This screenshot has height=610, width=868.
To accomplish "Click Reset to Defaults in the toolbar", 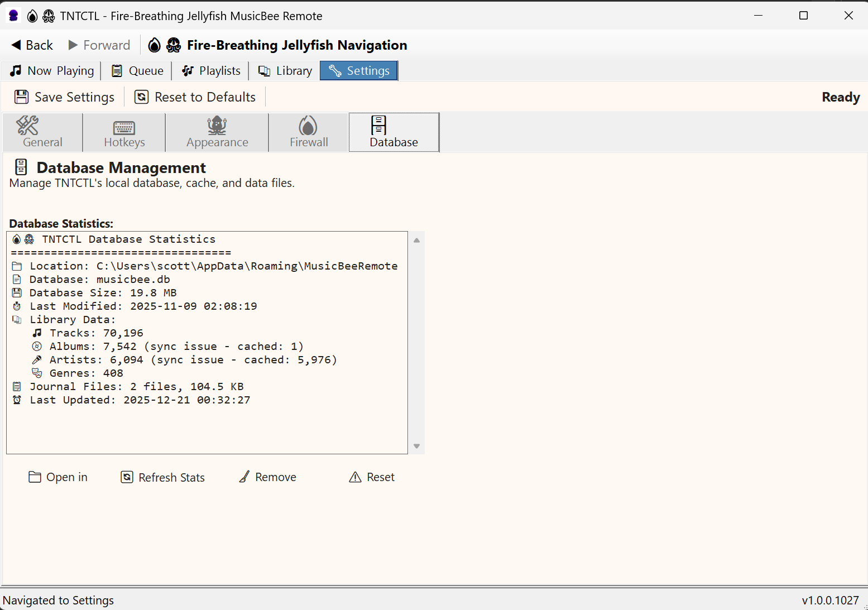I will pos(194,97).
